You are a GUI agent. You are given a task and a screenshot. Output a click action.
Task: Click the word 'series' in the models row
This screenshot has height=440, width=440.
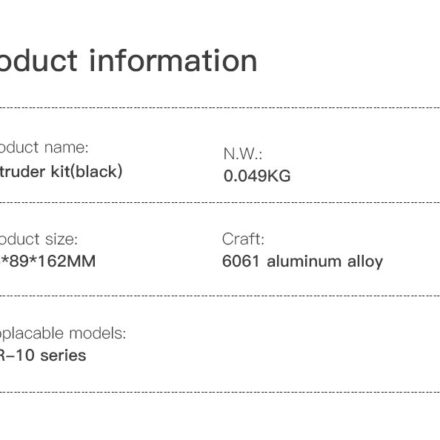point(63,355)
